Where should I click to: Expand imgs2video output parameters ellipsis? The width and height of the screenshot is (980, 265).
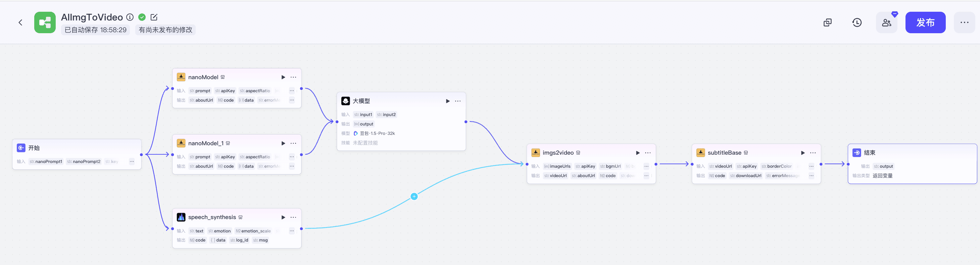coord(646,176)
